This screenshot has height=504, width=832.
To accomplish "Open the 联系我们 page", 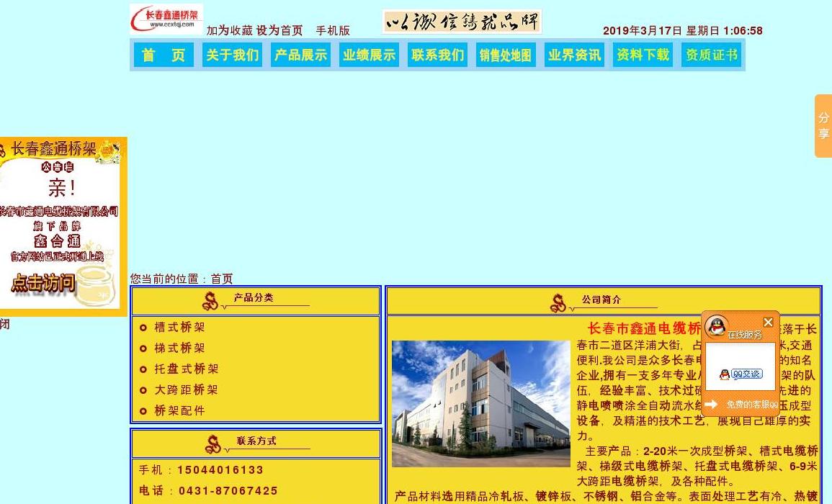I will [x=437, y=55].
